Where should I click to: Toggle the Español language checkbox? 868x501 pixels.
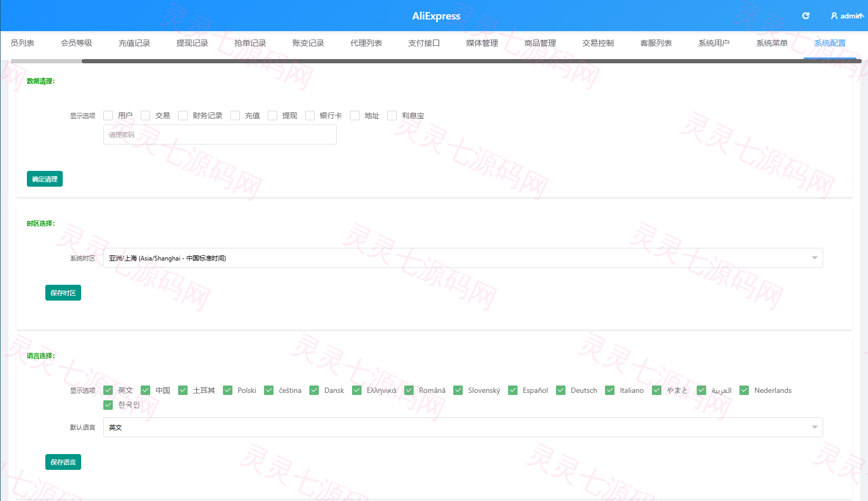513,390
